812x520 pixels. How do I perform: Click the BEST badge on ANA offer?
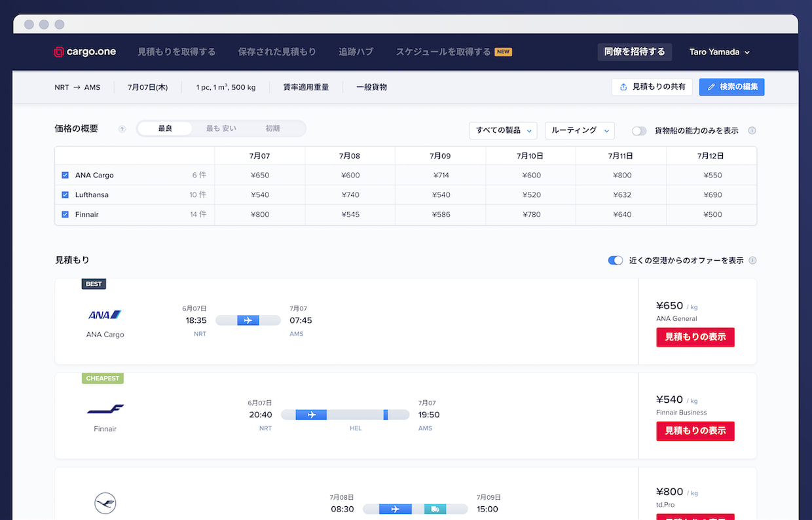point(94,284)
